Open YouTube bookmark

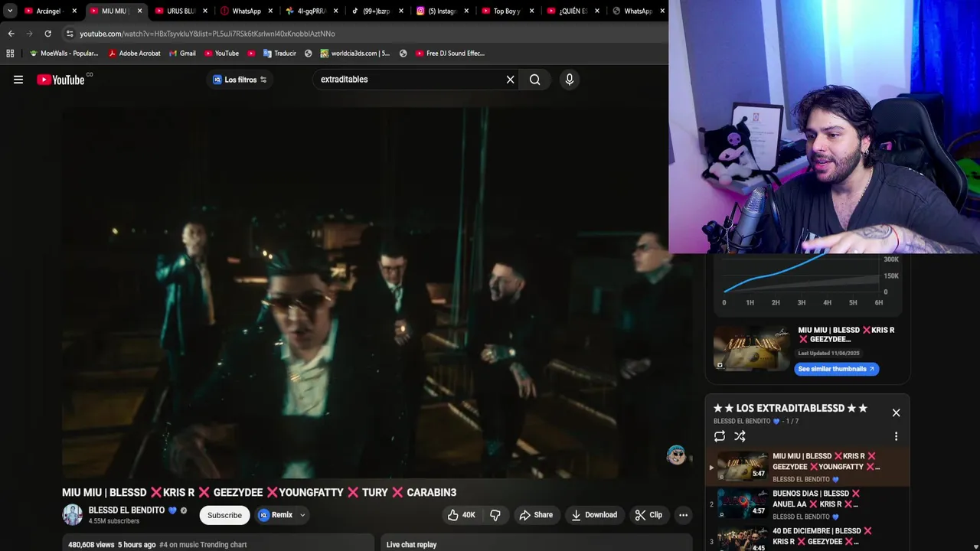(221, 54)
